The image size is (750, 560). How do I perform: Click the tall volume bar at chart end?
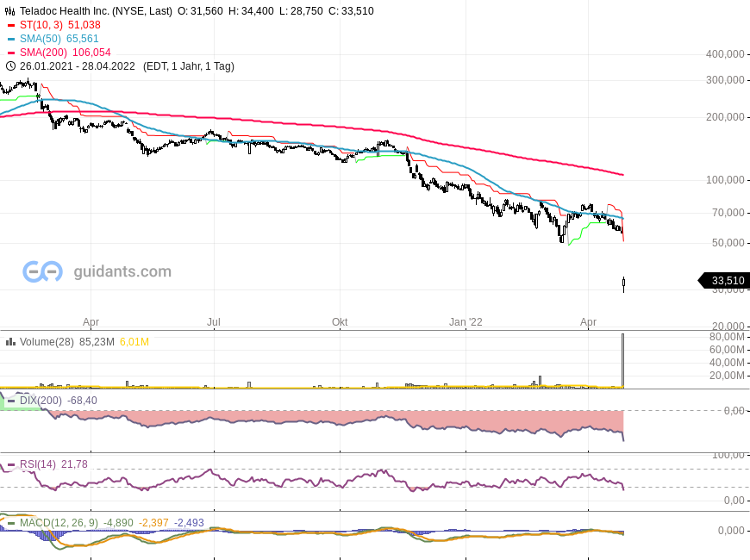pyautogui.click(x=622, y=361)
